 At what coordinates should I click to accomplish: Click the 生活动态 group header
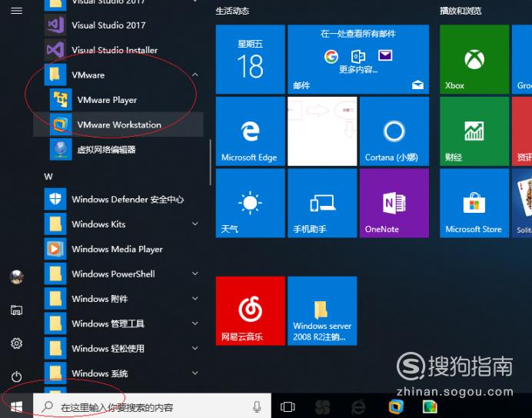[x=232, y=12]
